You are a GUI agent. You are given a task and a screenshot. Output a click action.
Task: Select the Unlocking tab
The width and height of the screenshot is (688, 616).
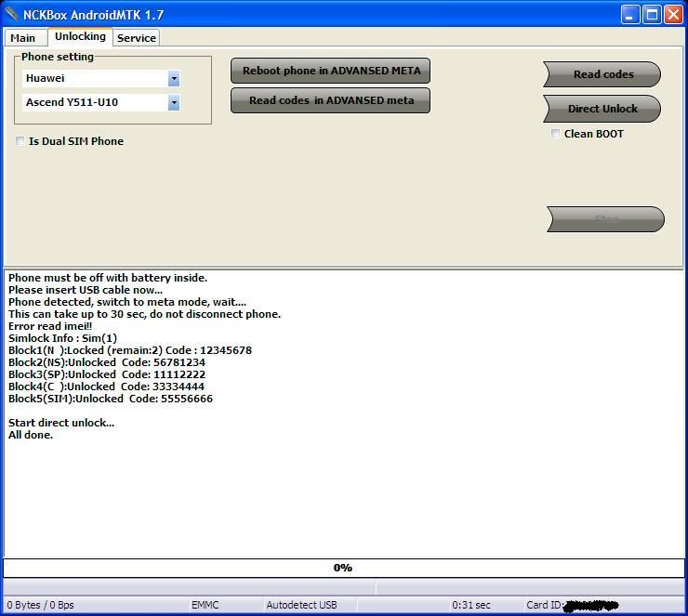pos(80,37)
